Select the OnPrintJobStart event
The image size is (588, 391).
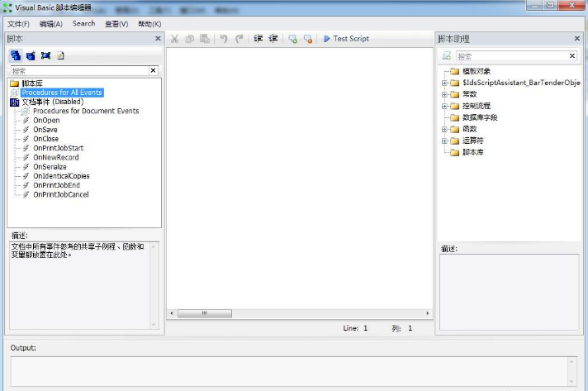[58, 148]
